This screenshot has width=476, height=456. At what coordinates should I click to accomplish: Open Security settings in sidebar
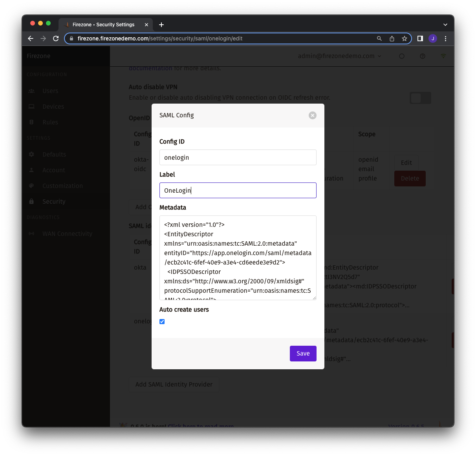point(54,202)
